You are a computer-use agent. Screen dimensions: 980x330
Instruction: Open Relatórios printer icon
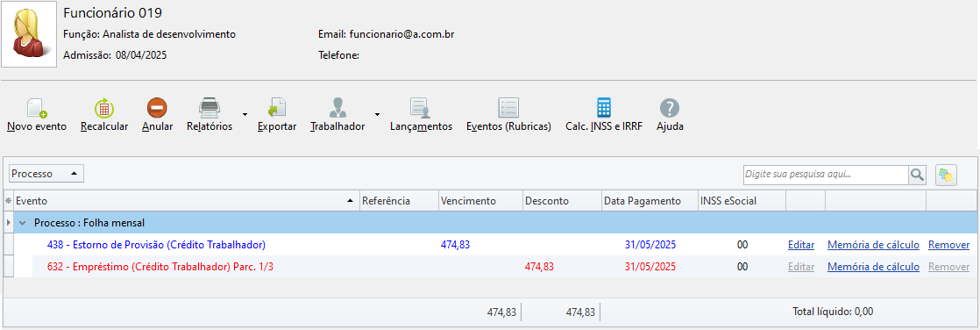coord(209,108)
